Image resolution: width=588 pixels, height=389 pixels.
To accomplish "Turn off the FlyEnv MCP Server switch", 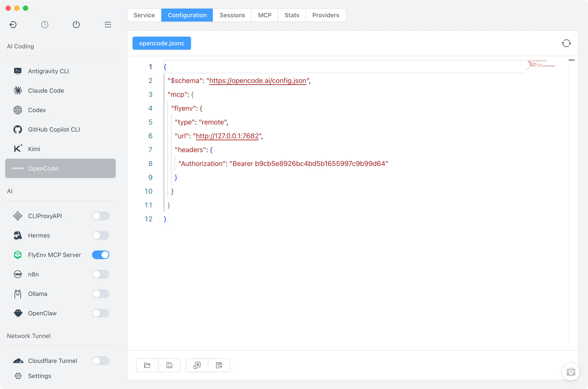I will [100, 255].
